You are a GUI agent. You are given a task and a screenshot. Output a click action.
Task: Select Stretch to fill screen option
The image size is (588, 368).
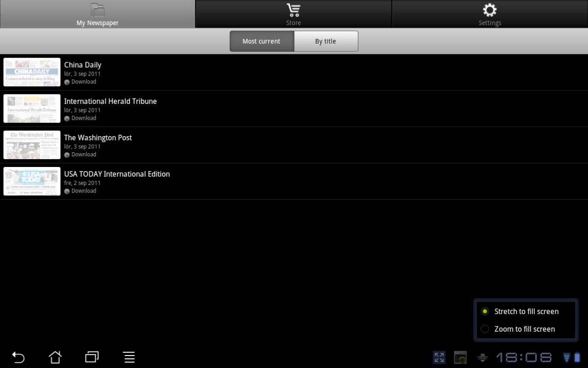526,311
